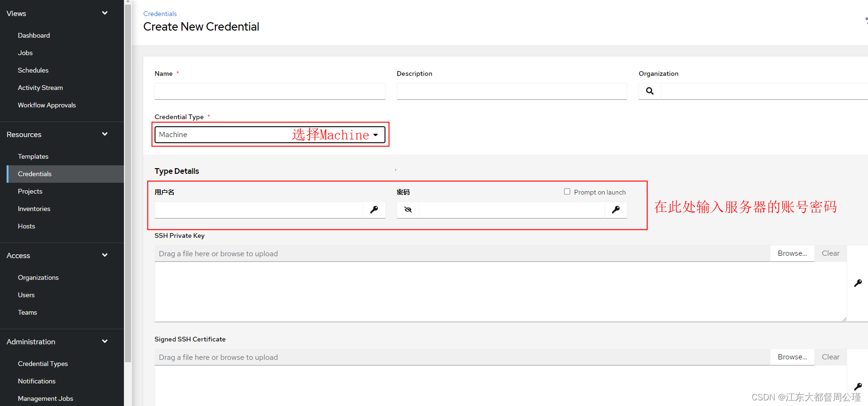Click the SSH Private Key text area

point(500,292)
